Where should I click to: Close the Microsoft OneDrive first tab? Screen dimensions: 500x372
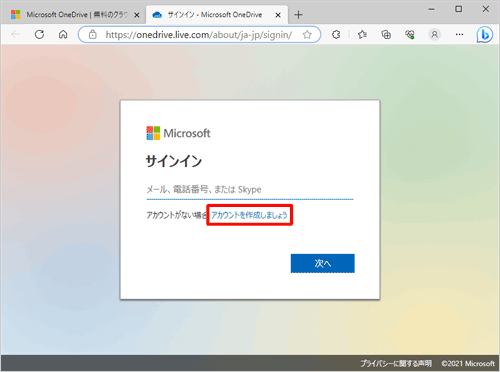coord(137,15)
